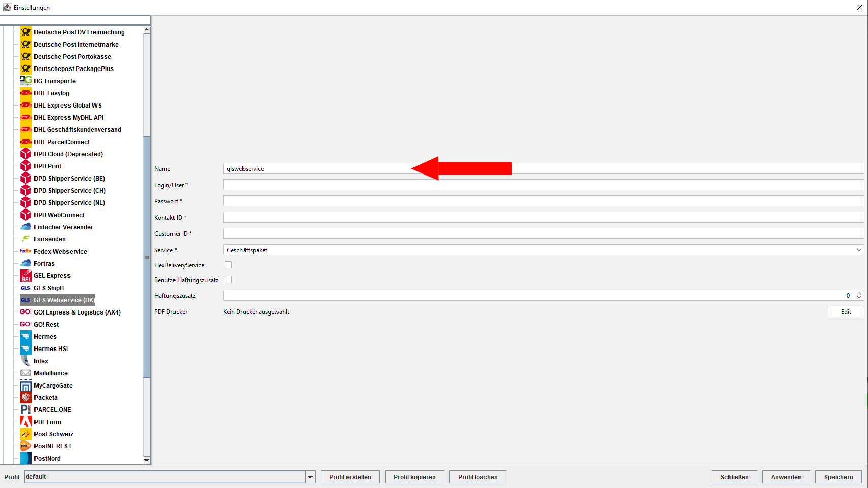Select PARCEL.ONE in the carrier list
The height and width of the screenshot is (488, 868).
pos(52,409)
